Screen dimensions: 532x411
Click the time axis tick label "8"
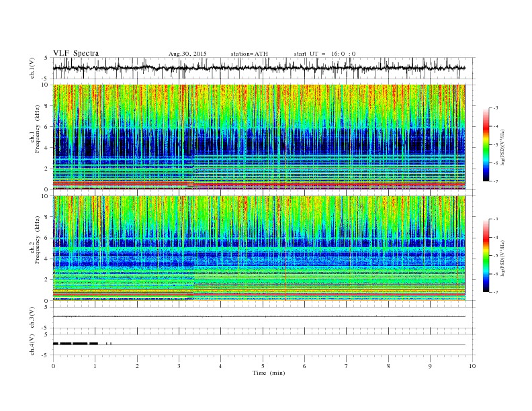point(388,366)
